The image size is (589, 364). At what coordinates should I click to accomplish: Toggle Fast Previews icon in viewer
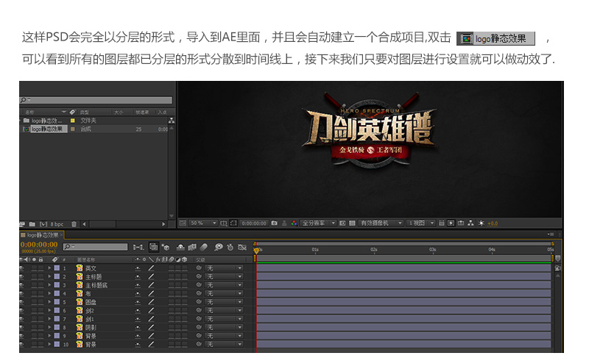tap(451, 223)
